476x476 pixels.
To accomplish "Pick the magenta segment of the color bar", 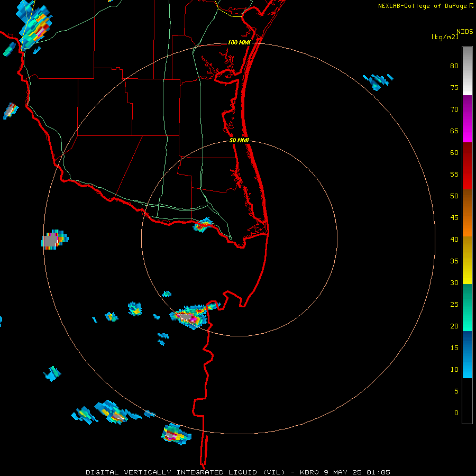I will [x=467, y=118].
